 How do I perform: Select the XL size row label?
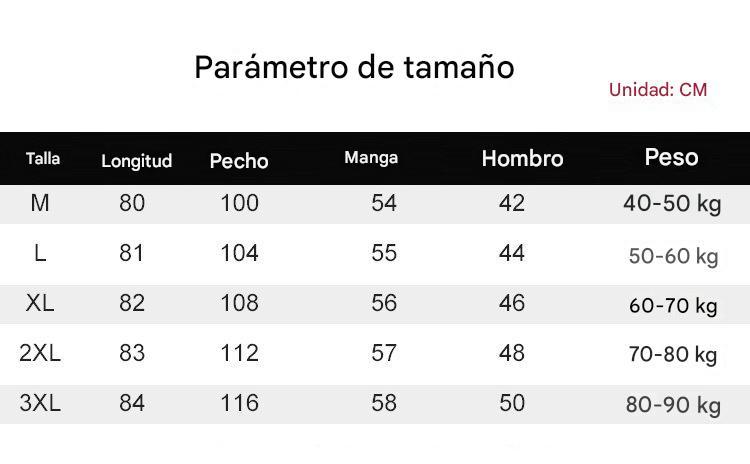click(40, 303)
